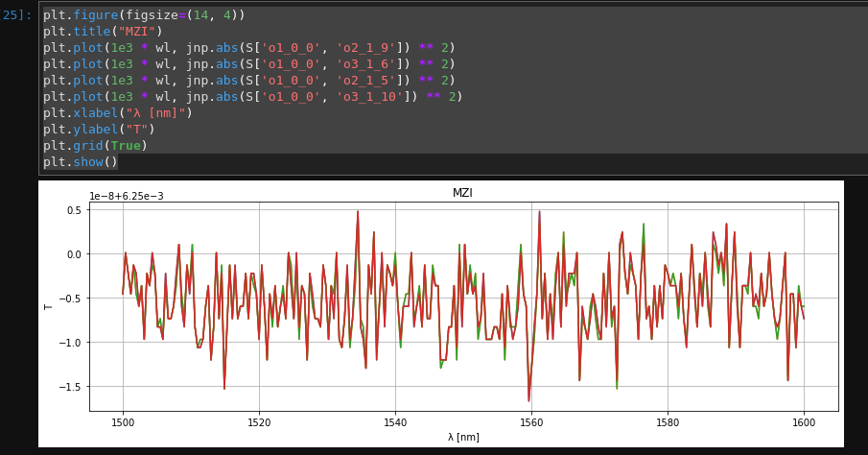Image resolution: width=868 pixels, height=455 pixels.
Task: Click the plt.xlabel("λ [nm]") line
Action: click(x=118, y=113)
